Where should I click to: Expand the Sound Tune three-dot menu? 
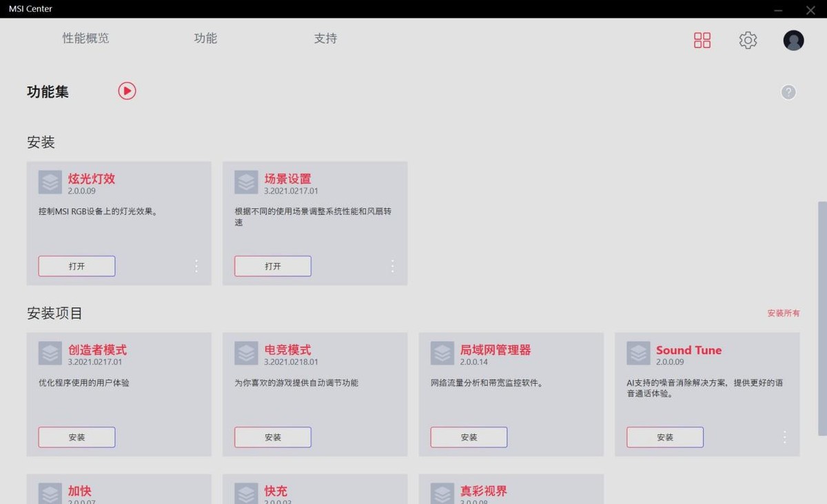pos(784,437)
